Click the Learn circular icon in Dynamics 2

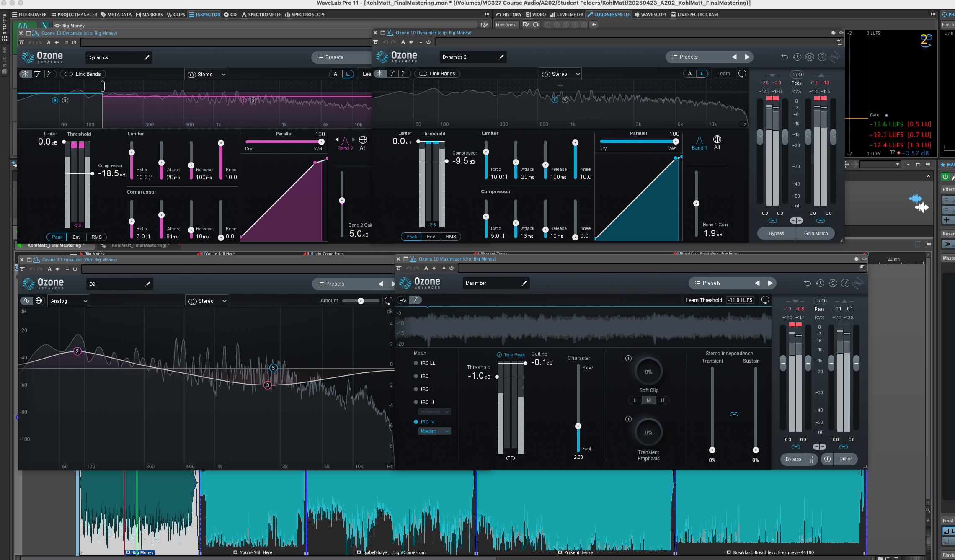point(742,74)
